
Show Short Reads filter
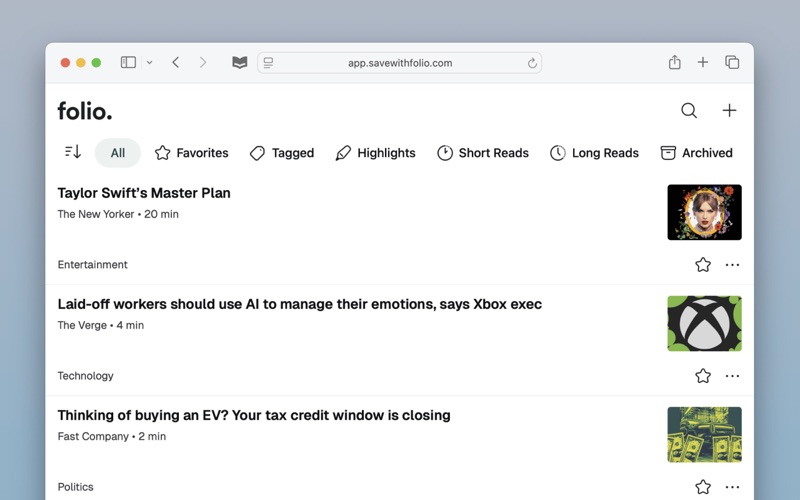click(483, 153)
